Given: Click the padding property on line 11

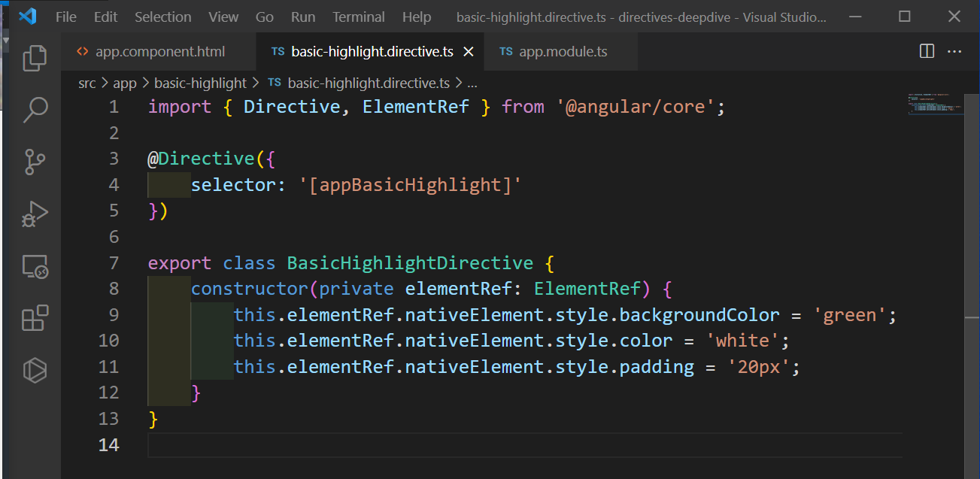Looking at the screenshot, I should 657,367.
